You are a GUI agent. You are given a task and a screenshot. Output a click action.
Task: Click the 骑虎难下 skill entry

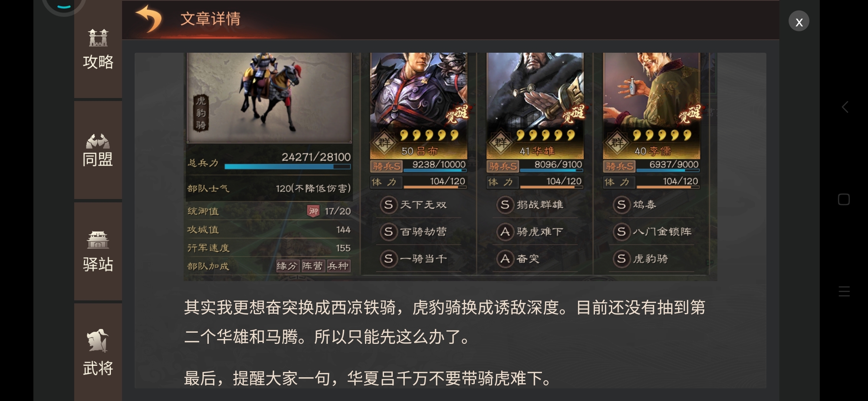click(x=535, y=232)
